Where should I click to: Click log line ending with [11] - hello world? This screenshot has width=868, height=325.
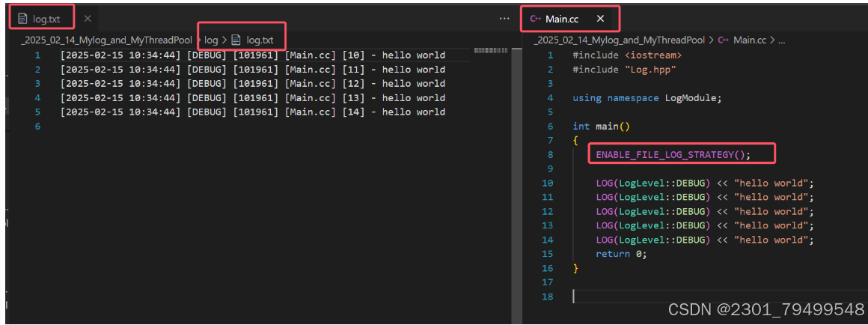[253, 70]
